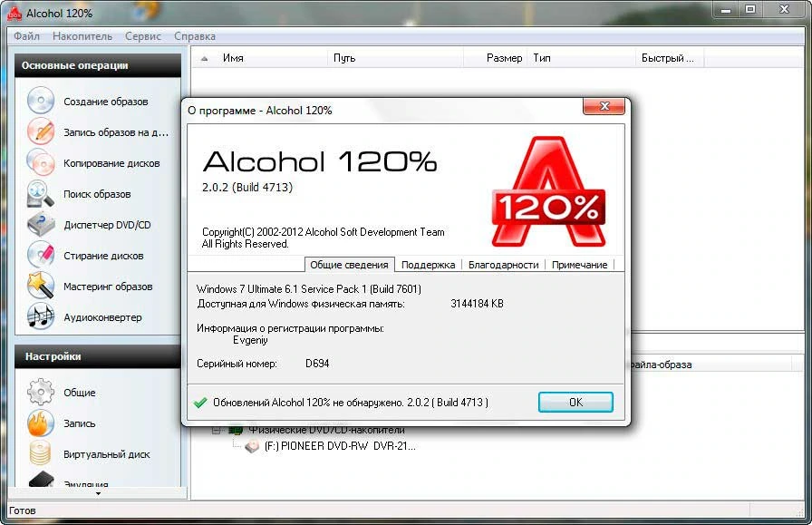Screen dimensions: 812x525
Task: Click the Готов status bar text
Action: point(23,510)
